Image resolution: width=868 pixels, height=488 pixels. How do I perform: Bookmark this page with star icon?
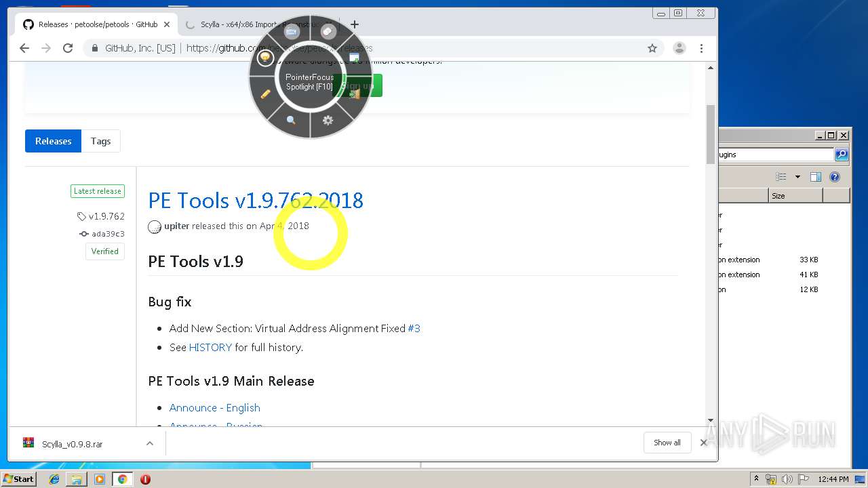[x=652, y=48]
